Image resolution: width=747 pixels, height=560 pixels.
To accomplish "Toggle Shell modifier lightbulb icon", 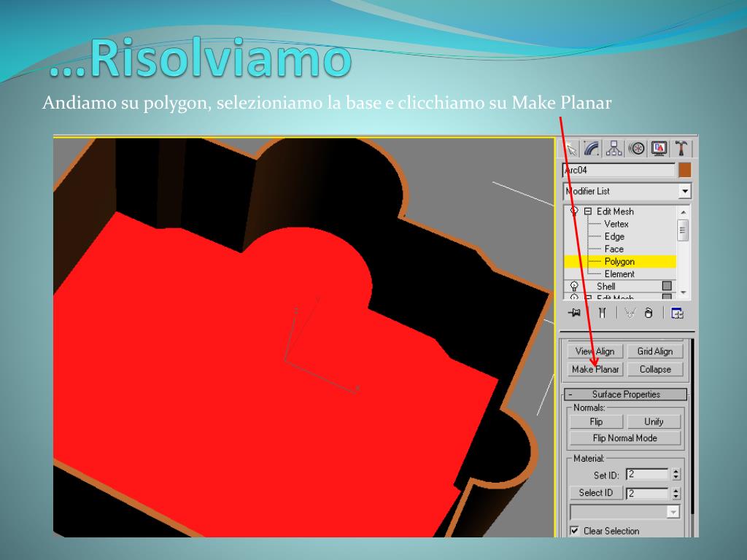I will coord(574,286).
